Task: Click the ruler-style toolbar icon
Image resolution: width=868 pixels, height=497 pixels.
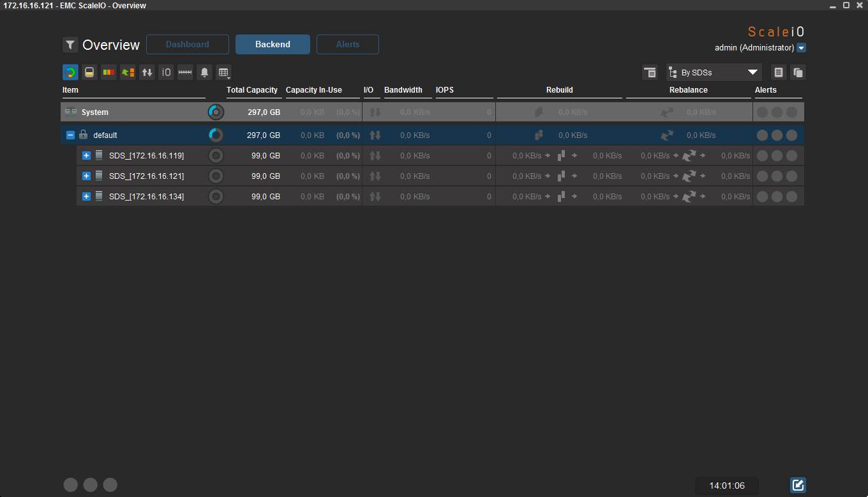Action: tap(185, 72)
